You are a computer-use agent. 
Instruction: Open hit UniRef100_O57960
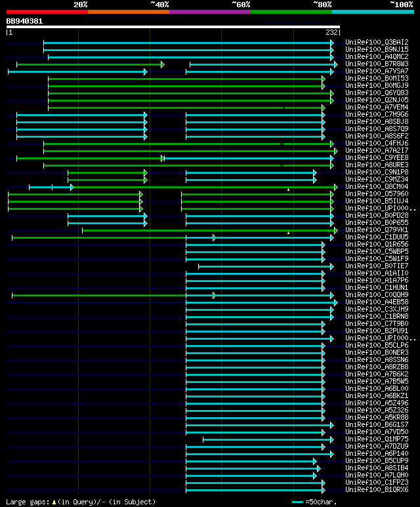377,193
